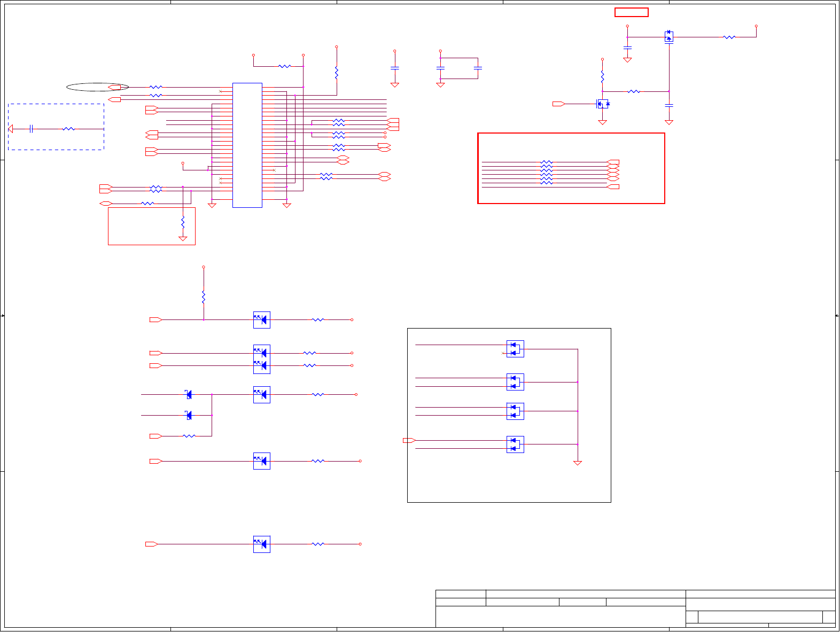Select the port entering the diode array box
The width and height of the screenshot is (840, 632).
[409, 440]
